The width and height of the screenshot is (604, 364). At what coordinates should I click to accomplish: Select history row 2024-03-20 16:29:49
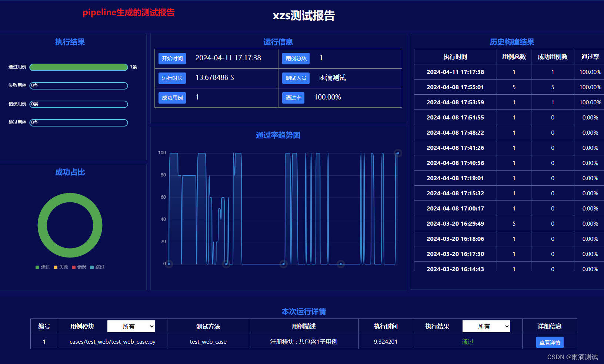tap(509, 224)
